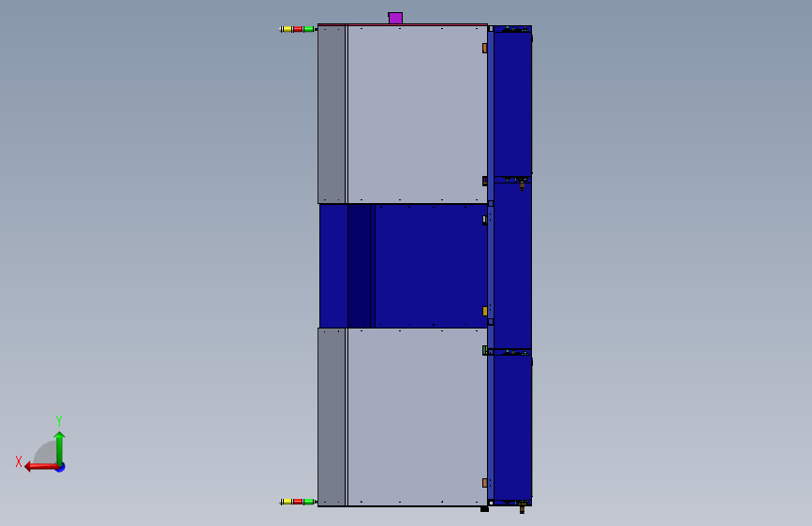Select the upper light gray cover panel
This screenshot has width=812, height=526.
418,114
